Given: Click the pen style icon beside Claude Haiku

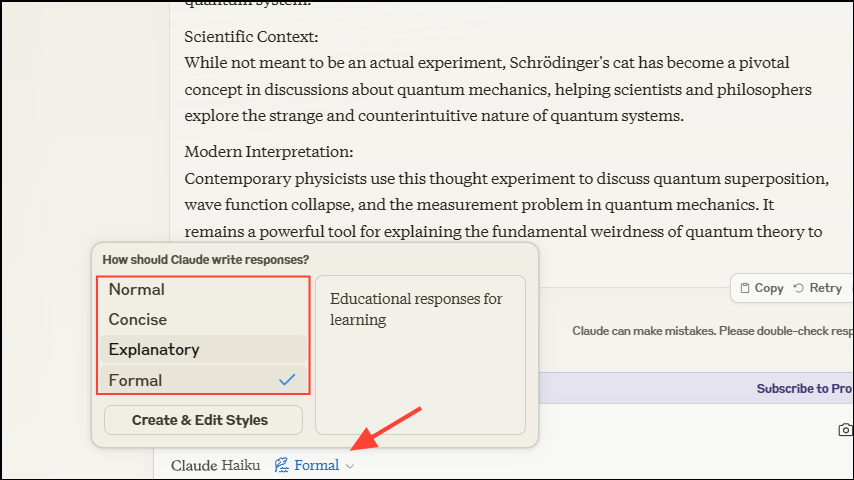Looking at the screenshot, I should pyautogui.click(x=282, y=465).
